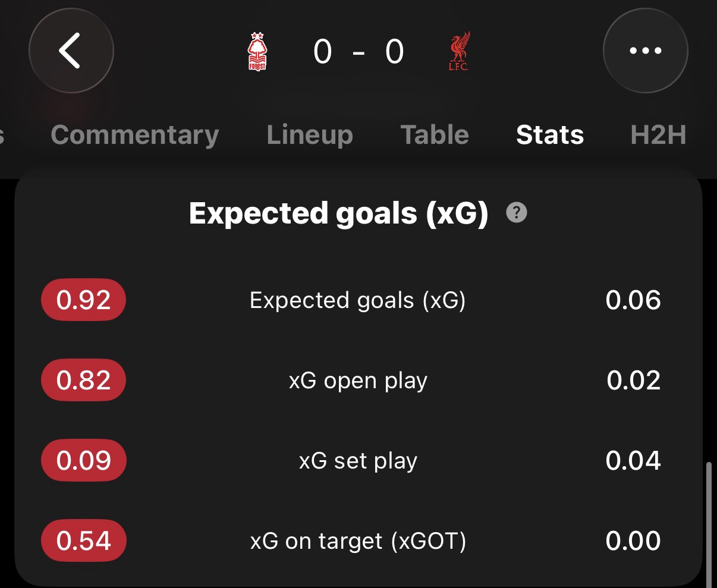Image resolution: width=717 pixels, height=588 pixels.
Task: Tap Forest's 0.92 expected goals badge
Action: (84, 300)
